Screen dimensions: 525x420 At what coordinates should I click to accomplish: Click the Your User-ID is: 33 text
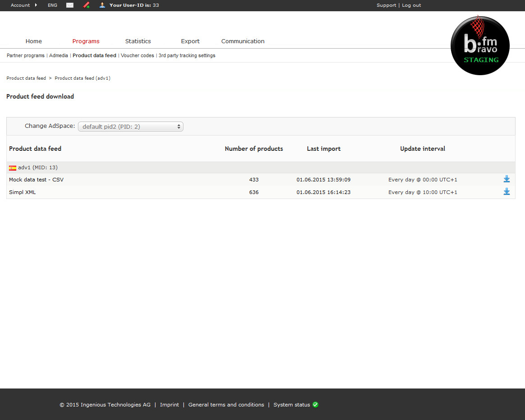(134, 5)
